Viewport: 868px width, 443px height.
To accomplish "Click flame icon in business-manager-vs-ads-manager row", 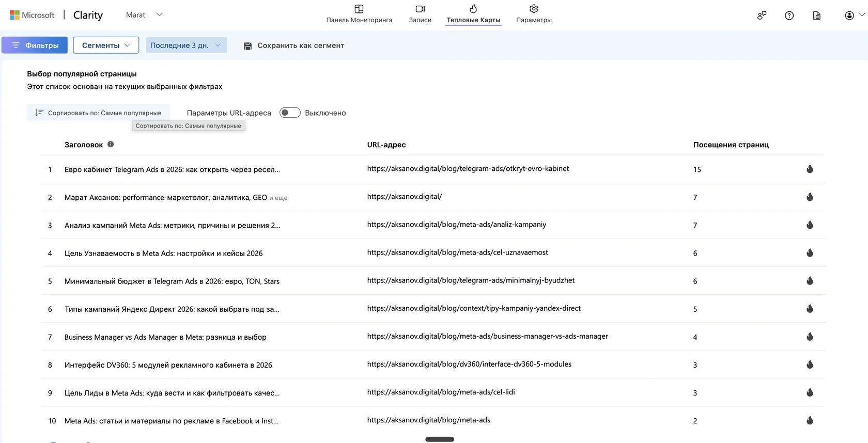I will (x=810, y=336).
